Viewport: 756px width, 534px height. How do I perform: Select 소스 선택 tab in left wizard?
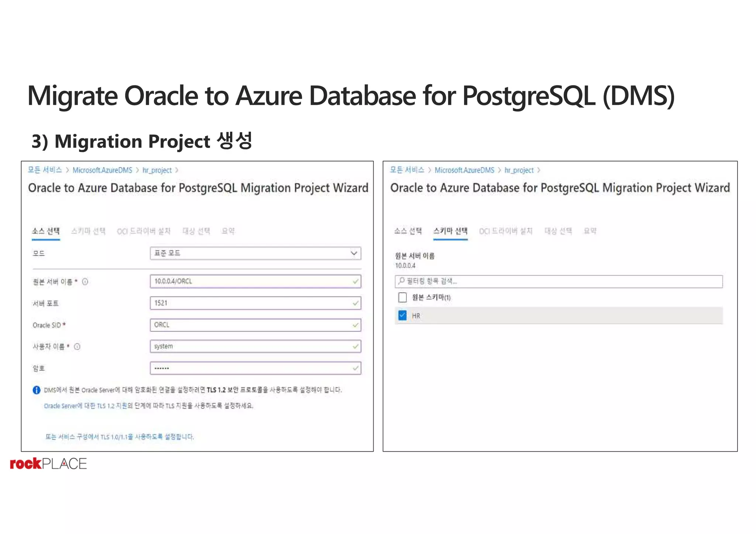[46, 231]
